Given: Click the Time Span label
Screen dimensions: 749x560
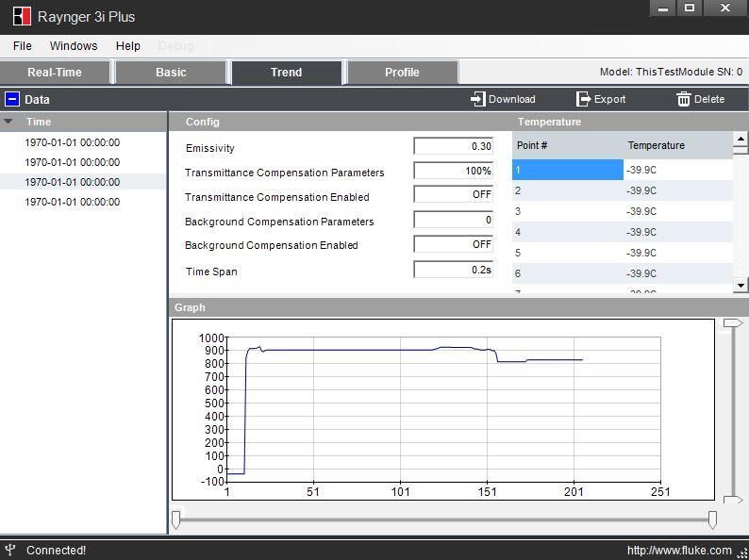Looking at the screenshot, I should [x=211, y=272].
